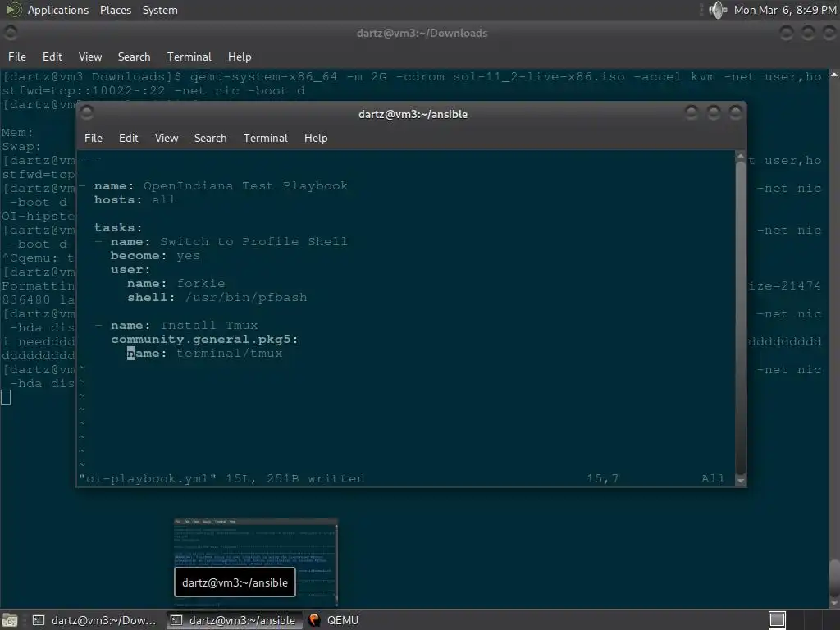Click the vim status '"oi-playbook.yml" 15L, 251B written'
Viewport: 840px width, 630px height.
tap(221, 478)
